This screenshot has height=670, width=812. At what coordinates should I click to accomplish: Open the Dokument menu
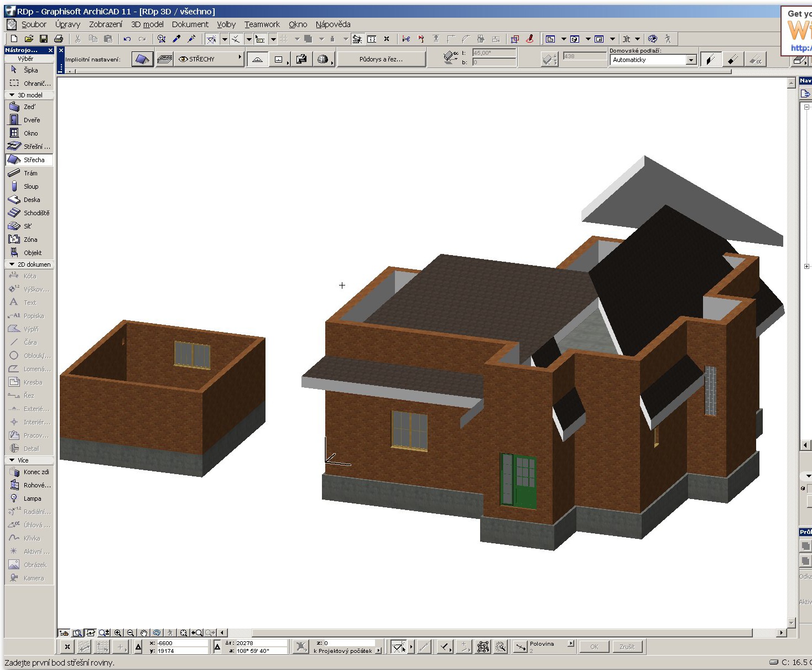pos(190,24)
